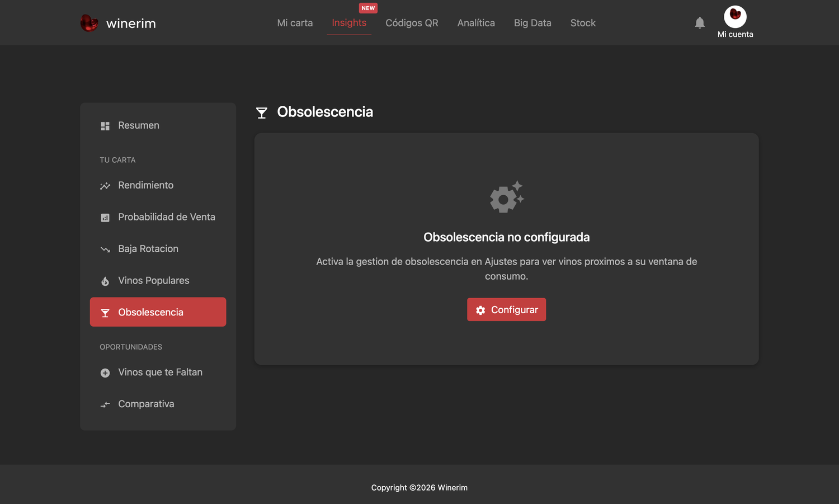Image resolution: width=839 pixels, height=504 pixels.
Task: Click the Obsolescencia glass icon in sidebar
Action: 105,313
